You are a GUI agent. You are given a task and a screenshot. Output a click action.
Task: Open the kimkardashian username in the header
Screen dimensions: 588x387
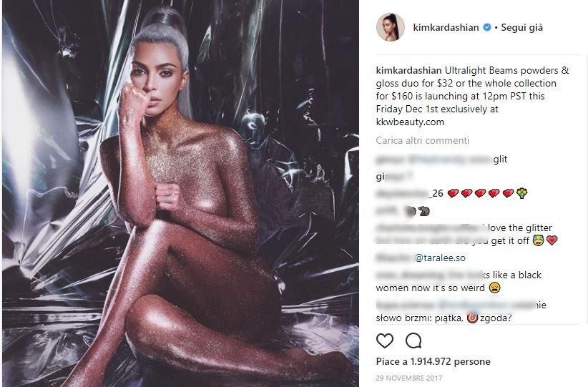pyautogui.click(x=446, y=27)
